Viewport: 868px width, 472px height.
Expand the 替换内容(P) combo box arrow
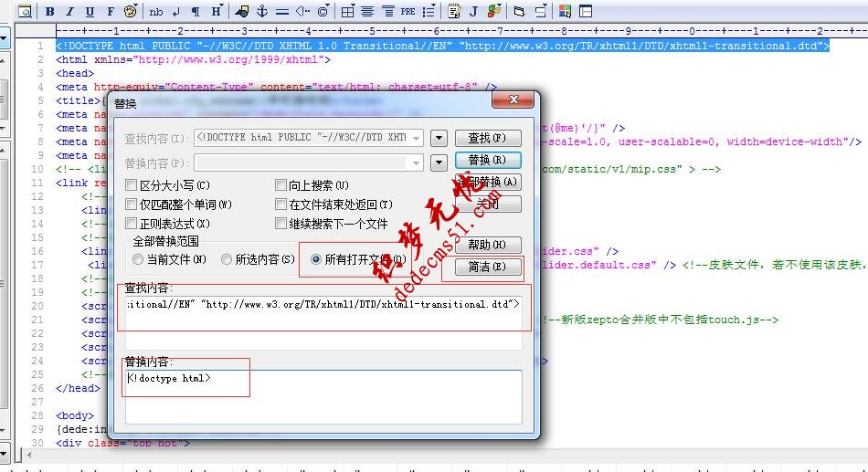tap(416, 163)
